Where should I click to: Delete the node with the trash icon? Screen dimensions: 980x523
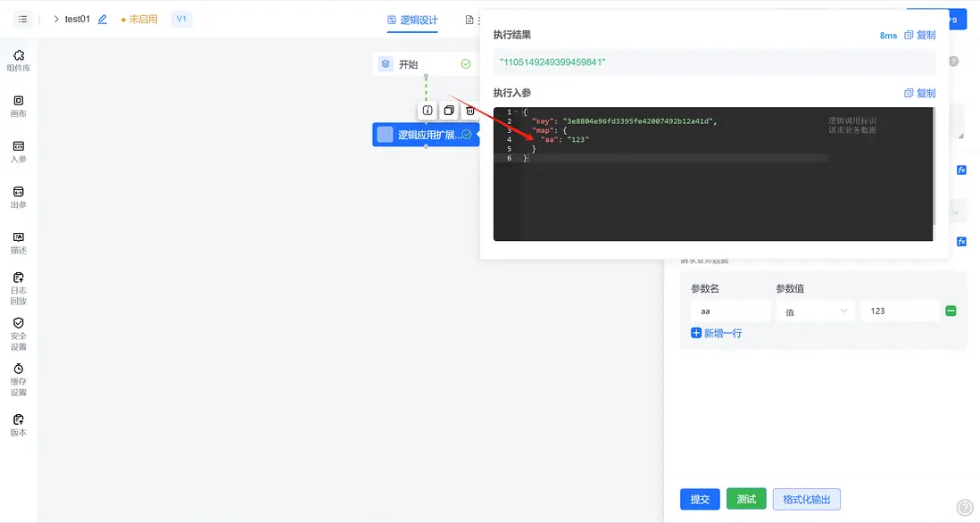coord(470,111)
